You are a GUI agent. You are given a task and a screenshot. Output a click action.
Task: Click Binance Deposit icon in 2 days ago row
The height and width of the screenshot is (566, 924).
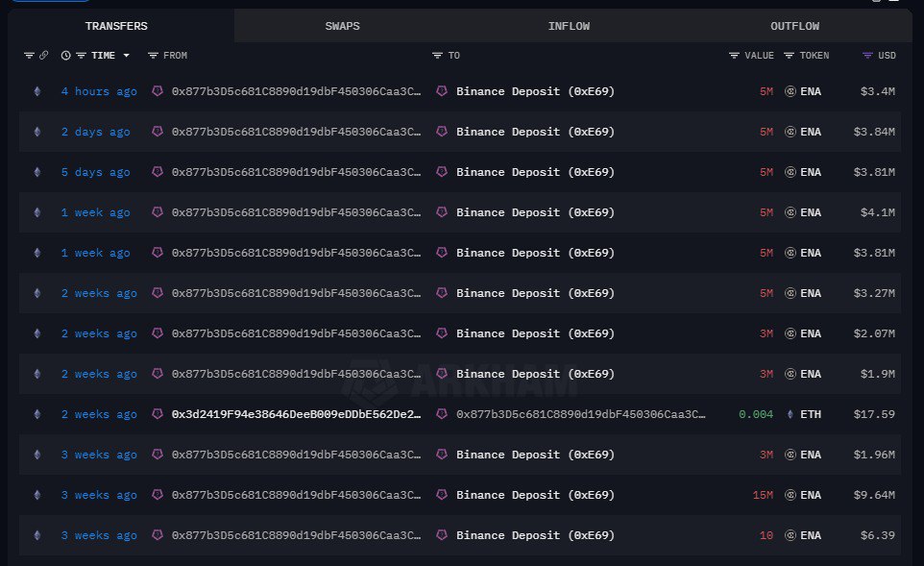[442, 132]
